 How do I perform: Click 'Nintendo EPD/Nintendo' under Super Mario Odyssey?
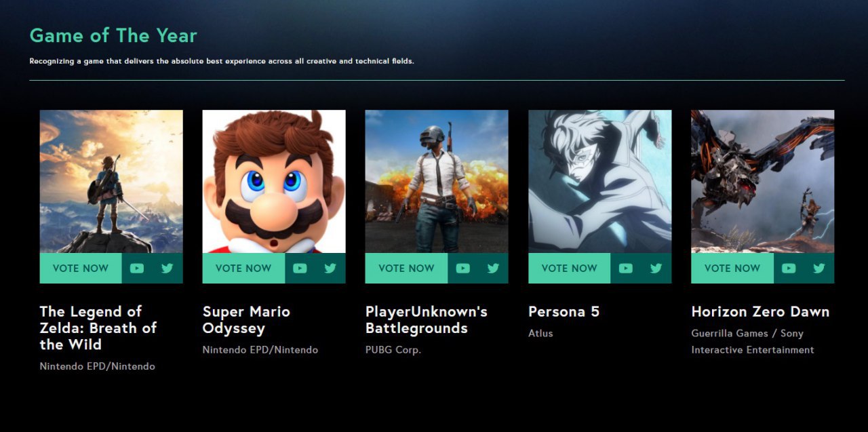tap(260, 350)
